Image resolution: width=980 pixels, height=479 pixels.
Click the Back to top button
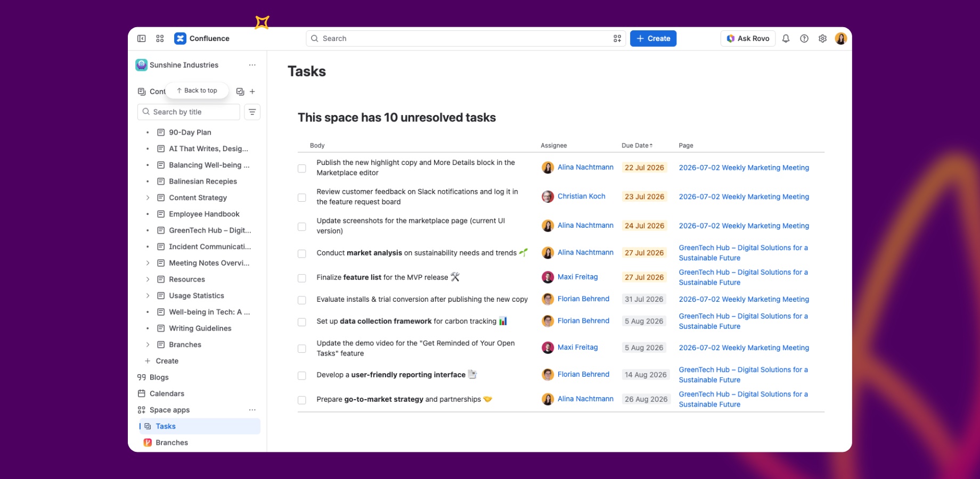[197, 90]
